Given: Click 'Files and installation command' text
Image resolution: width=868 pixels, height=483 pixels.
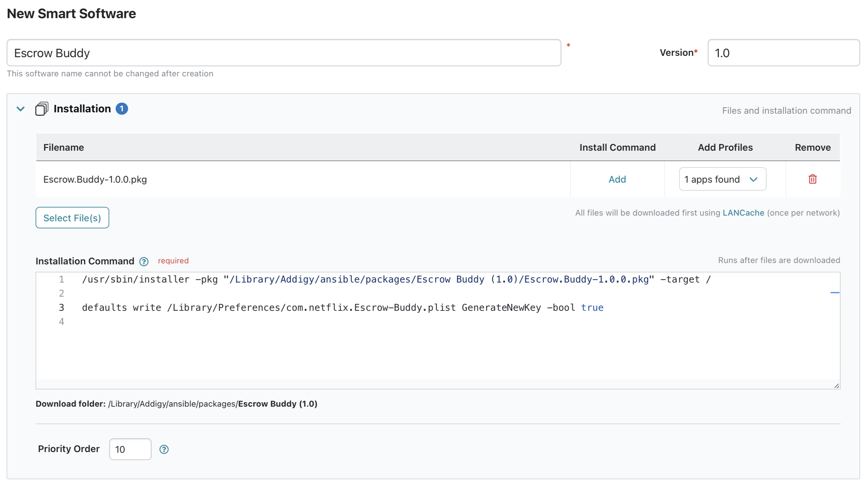Looking at the screenshot, I should pyautogui.click(x=787, y=110).
